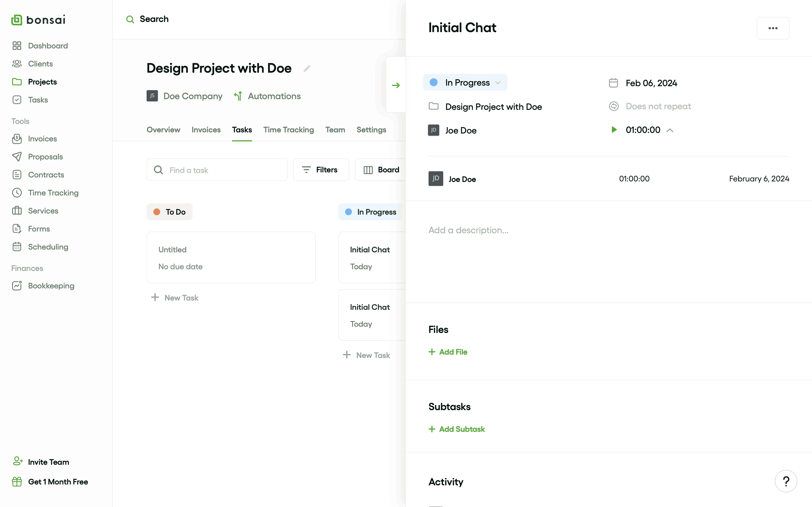Screen dimensions: 812x507
Task: Open the Untitled task card
Action: pyautogui.click(x=231, y=257)
